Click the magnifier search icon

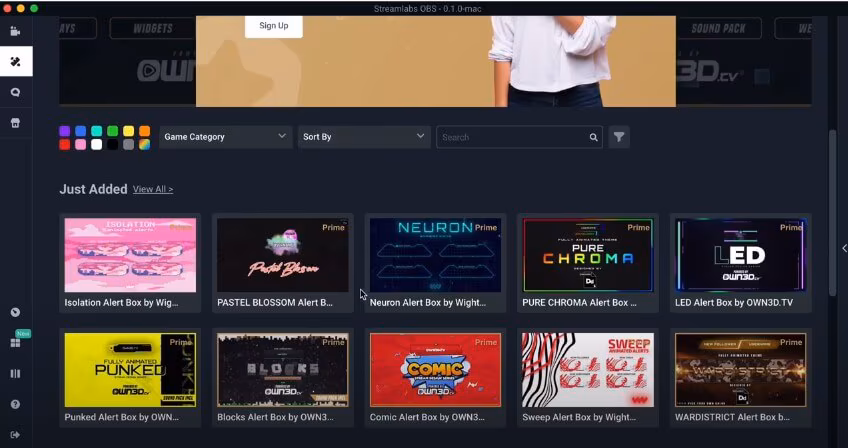click(x=593, y=137)
